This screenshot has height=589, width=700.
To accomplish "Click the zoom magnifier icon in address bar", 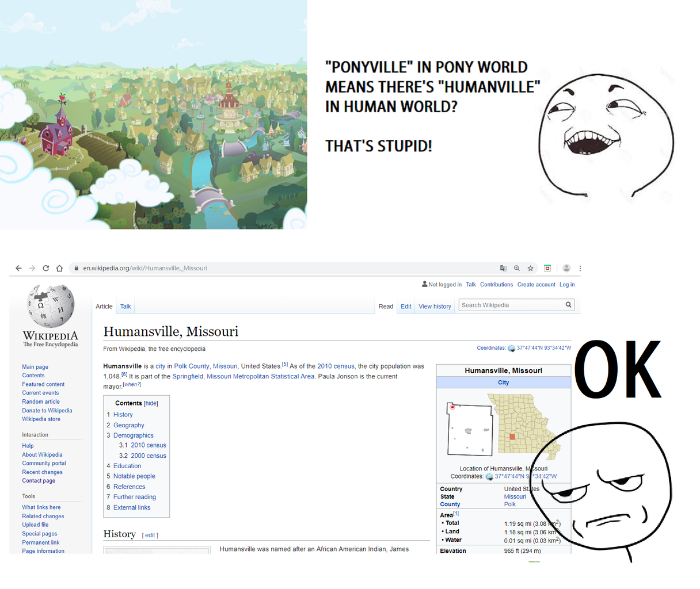I will coord(516,268).
